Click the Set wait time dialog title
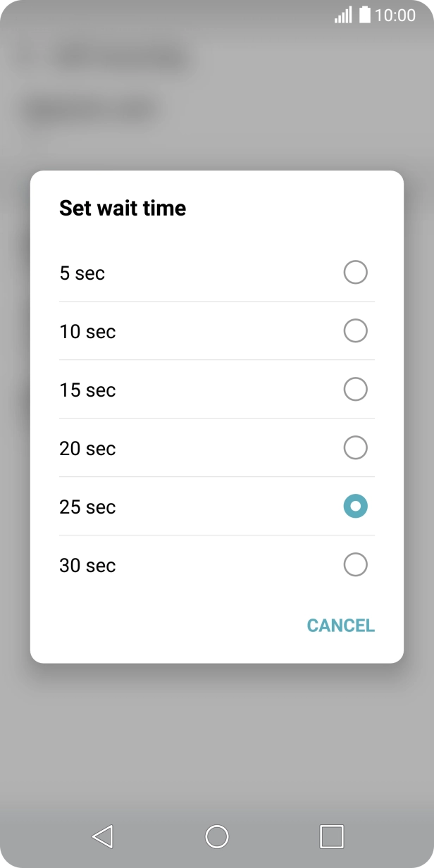Viewport: 434px width, 868px height. click(123, 208)
